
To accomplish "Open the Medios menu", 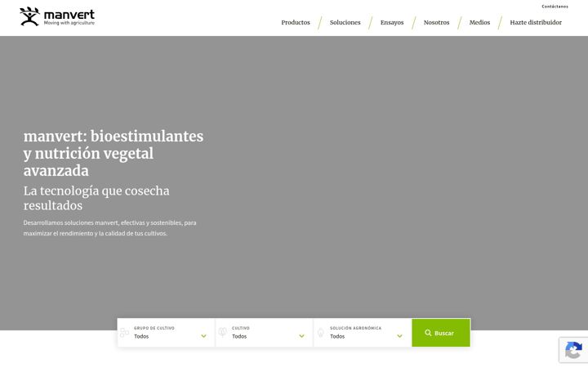I will (479, 23).
